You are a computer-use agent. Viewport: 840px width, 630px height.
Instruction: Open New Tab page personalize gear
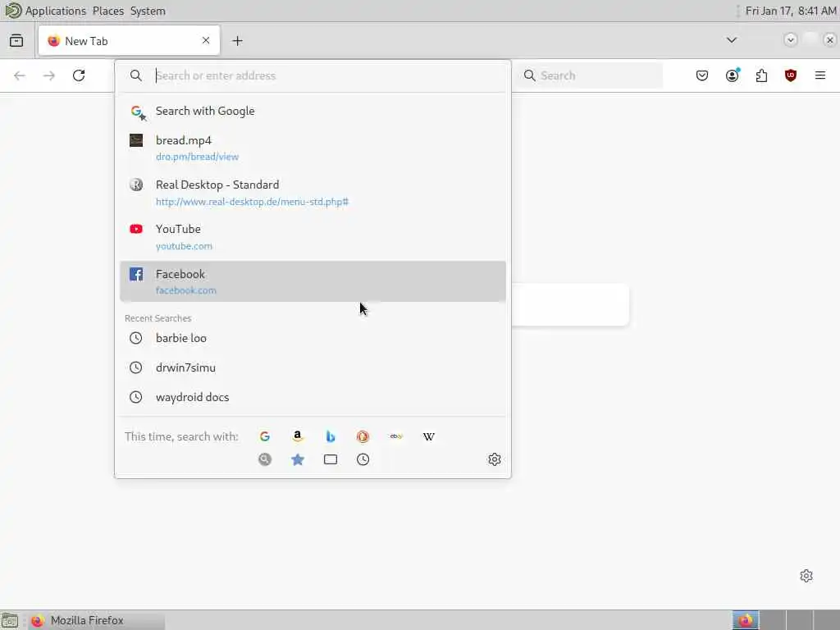coord(806,576)
